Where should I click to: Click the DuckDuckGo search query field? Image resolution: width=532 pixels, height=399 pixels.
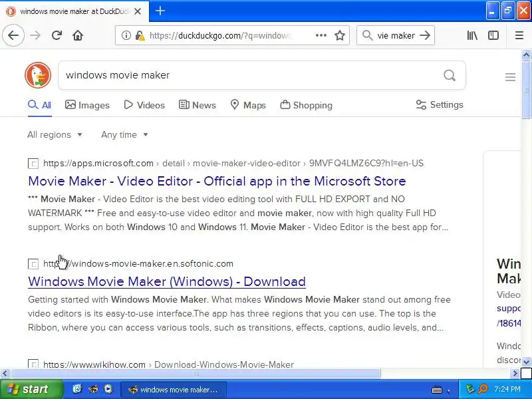[x=253, y=75]
